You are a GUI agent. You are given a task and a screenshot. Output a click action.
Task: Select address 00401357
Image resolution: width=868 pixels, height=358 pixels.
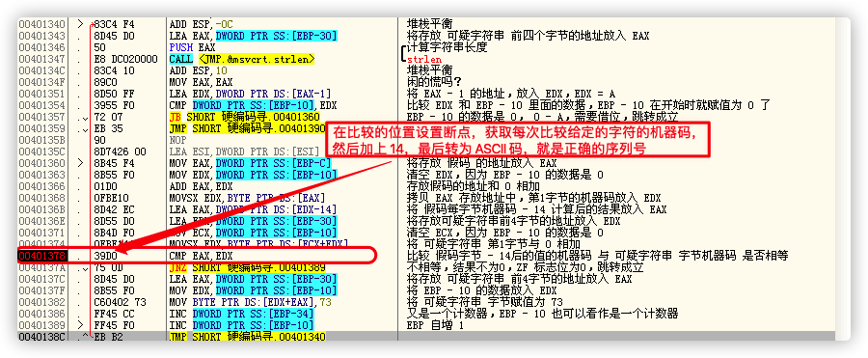point(42,117)
